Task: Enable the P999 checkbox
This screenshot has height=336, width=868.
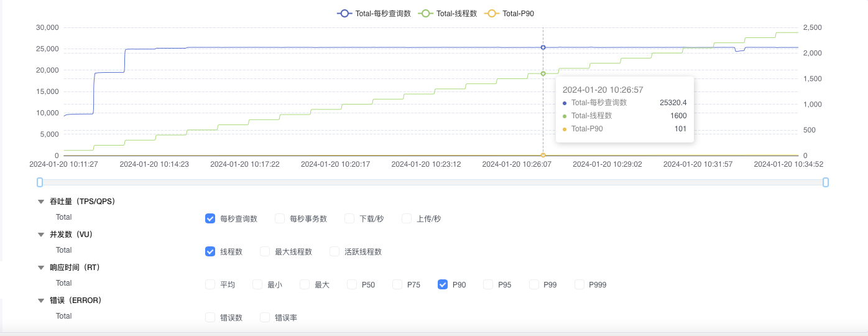Action: point(579,284)
